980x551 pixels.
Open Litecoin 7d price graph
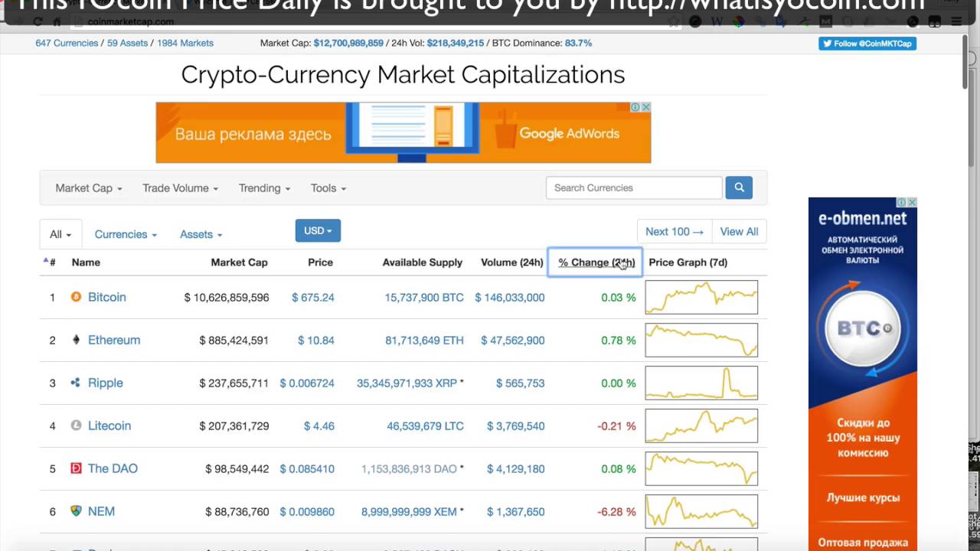[701, 425]
